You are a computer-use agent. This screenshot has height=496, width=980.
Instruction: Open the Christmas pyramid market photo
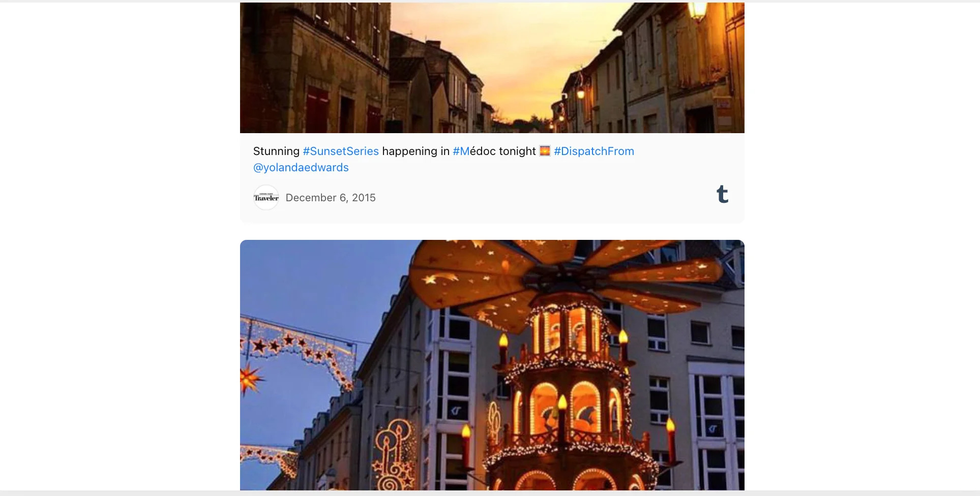coord(492,365)
